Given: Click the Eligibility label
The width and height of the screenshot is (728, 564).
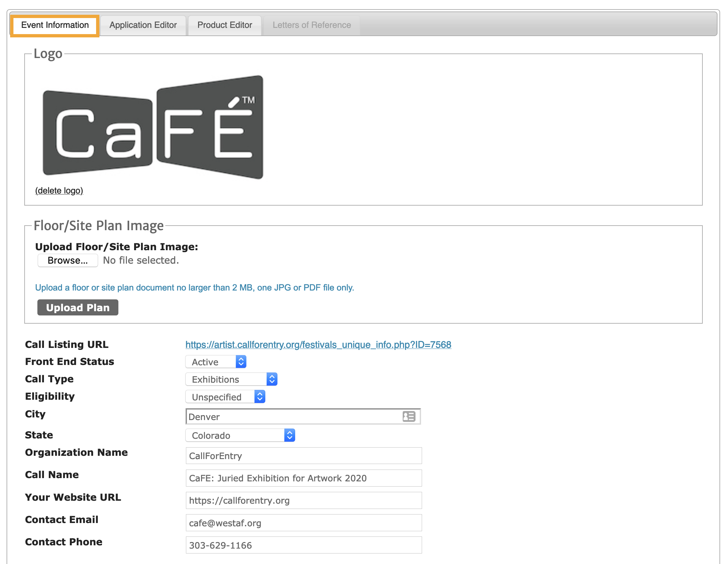Looking at the screenshot, I should [50, 397].
